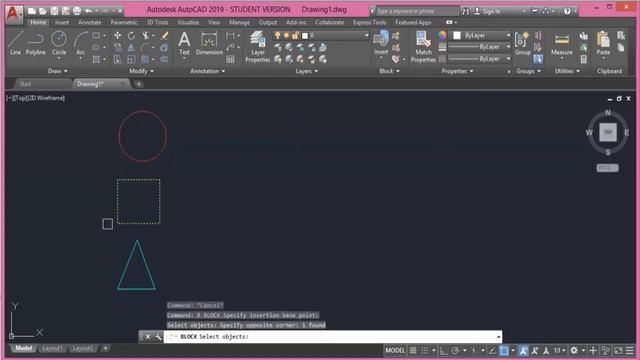Click the viewport controls Top 2D Wireframe label
Screen dimensions: 640x360
[36, 98]
